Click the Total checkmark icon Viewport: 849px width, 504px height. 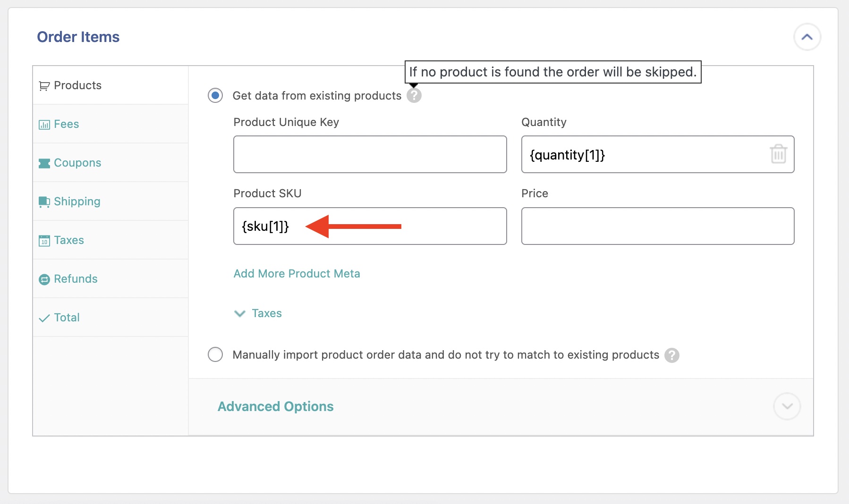[x=44, y=318]
